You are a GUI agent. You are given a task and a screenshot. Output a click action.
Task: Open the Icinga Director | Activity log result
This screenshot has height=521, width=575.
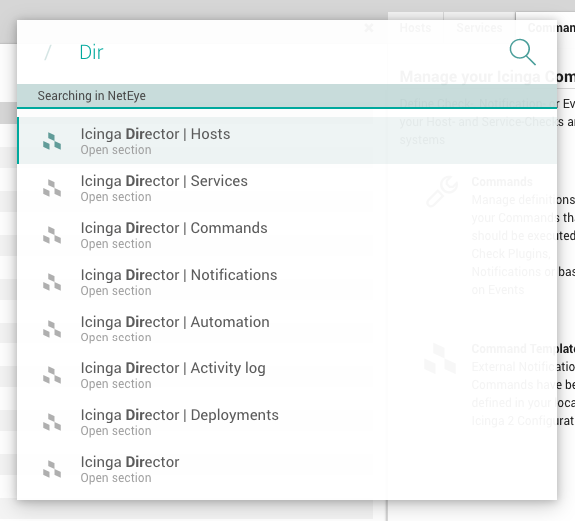[x=287, y=375]
